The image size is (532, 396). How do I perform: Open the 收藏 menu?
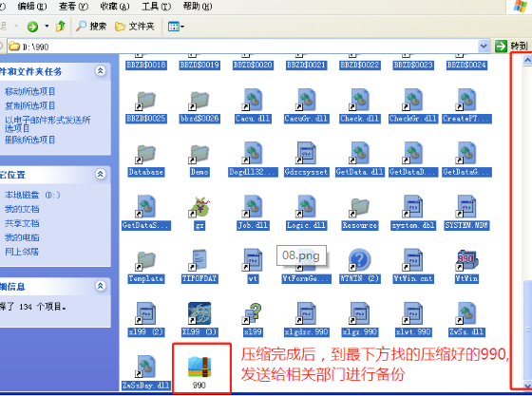[x=115, y=6]
